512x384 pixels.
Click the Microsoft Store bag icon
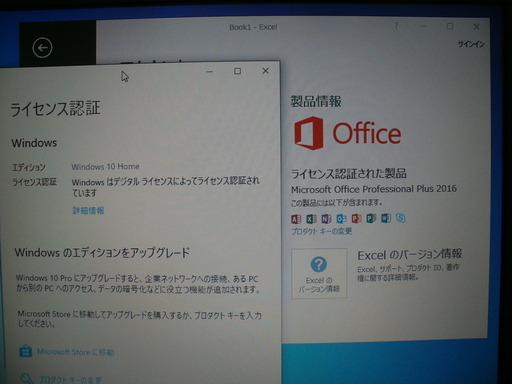25,351
